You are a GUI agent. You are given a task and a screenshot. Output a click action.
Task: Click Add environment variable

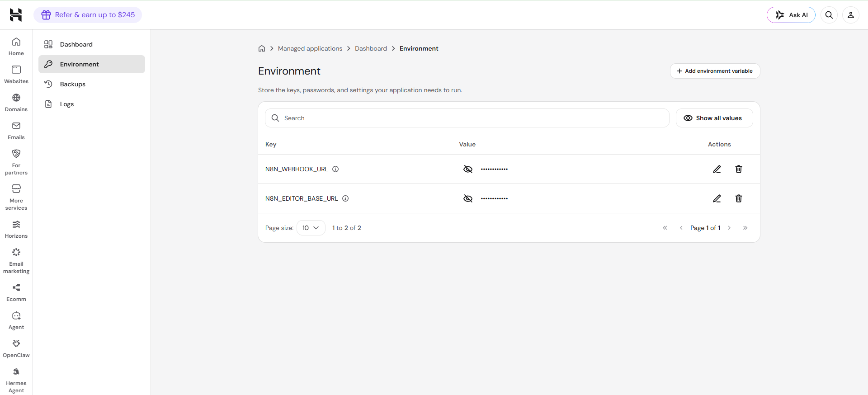(x=715, y=71)
